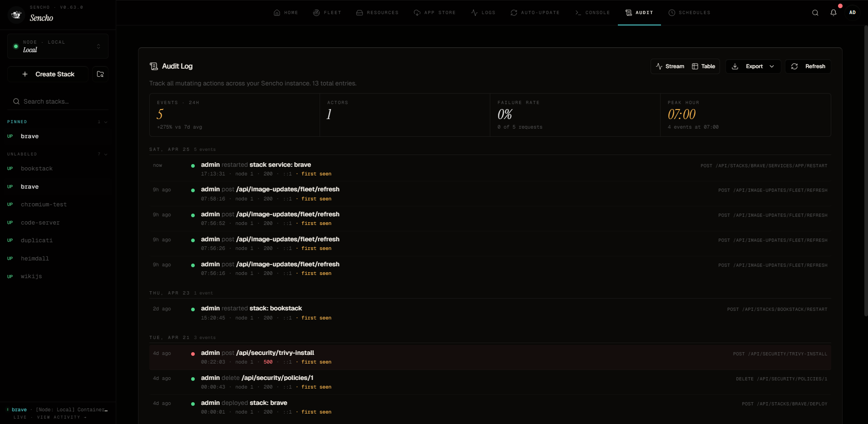Click brave in the bottom status bar

coord(19,409)
